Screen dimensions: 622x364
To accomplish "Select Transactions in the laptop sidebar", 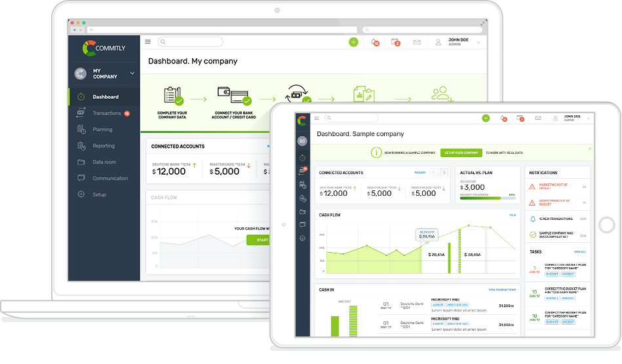I will click(106, 113).
